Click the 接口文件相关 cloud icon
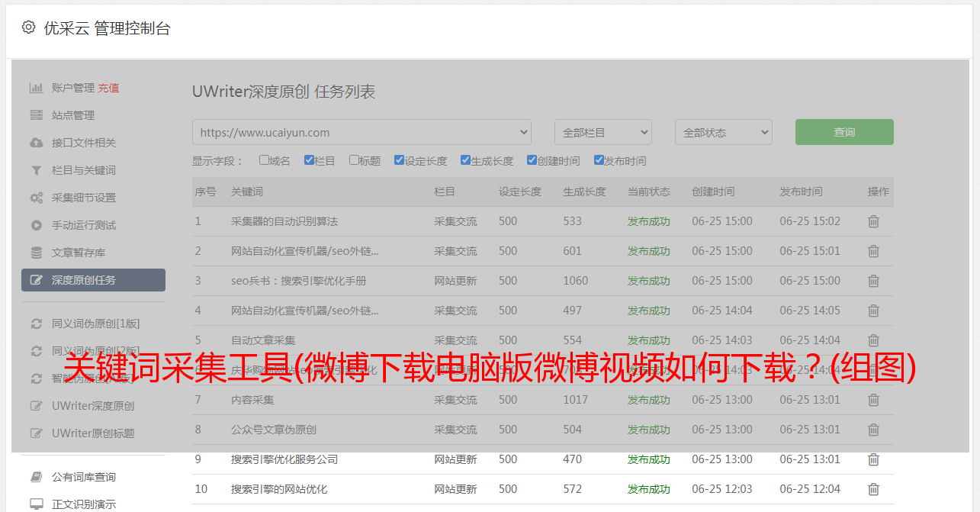Screen dimensions: 980x512 tap(36, 143)
